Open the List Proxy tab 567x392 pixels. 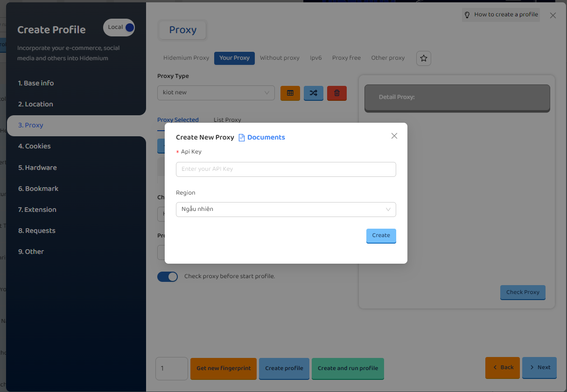click(227, 120)
